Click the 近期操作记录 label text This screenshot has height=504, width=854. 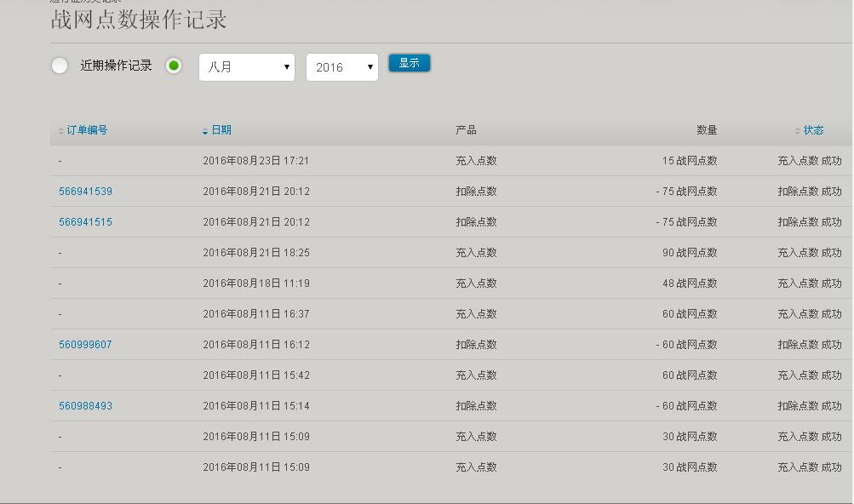(x=116, y=66)
